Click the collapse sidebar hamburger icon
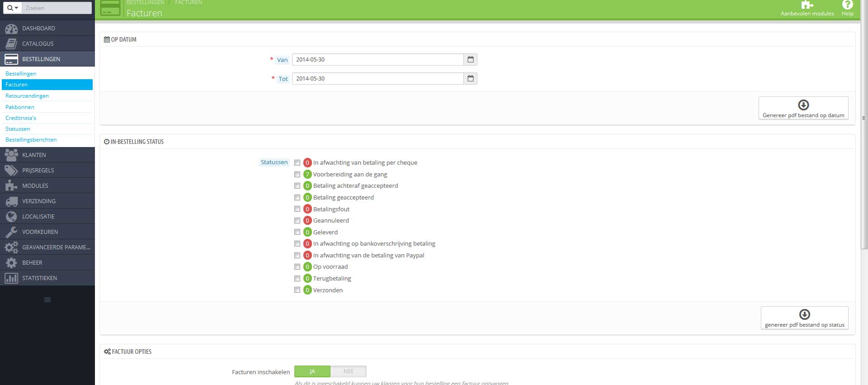The image size is (868, 385). click(x=47, y=300)
